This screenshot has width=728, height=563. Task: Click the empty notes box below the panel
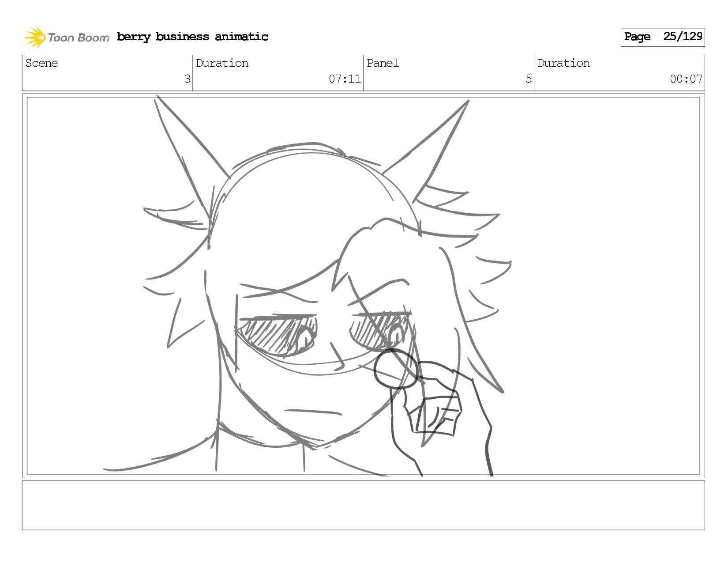tap(363, 505)
